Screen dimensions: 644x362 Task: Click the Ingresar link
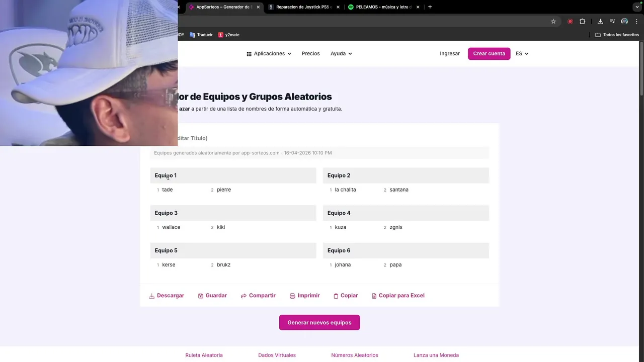coord(450,54)
